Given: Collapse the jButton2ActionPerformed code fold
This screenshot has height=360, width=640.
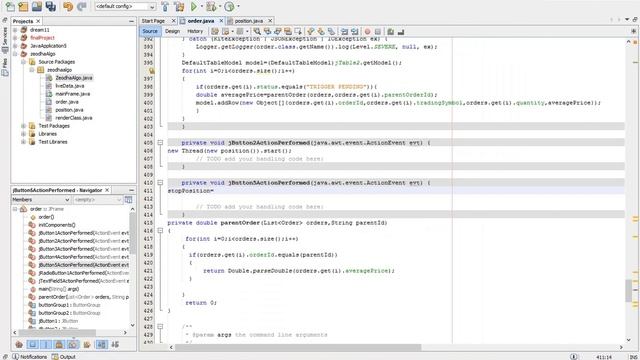Looking at the screenshot, I should coord(160,143).
